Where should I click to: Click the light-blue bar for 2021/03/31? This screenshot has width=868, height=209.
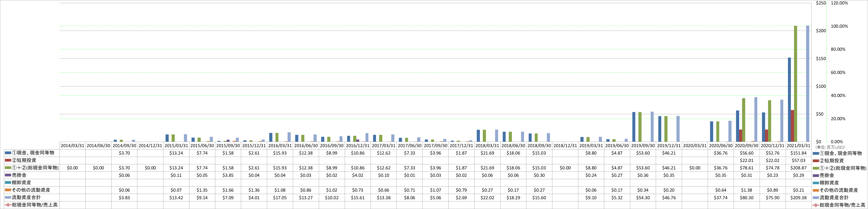click(x=808, y=84)
